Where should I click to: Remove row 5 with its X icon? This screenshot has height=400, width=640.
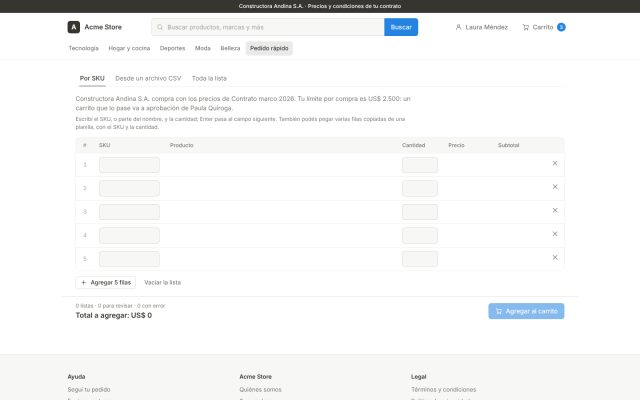555,258
